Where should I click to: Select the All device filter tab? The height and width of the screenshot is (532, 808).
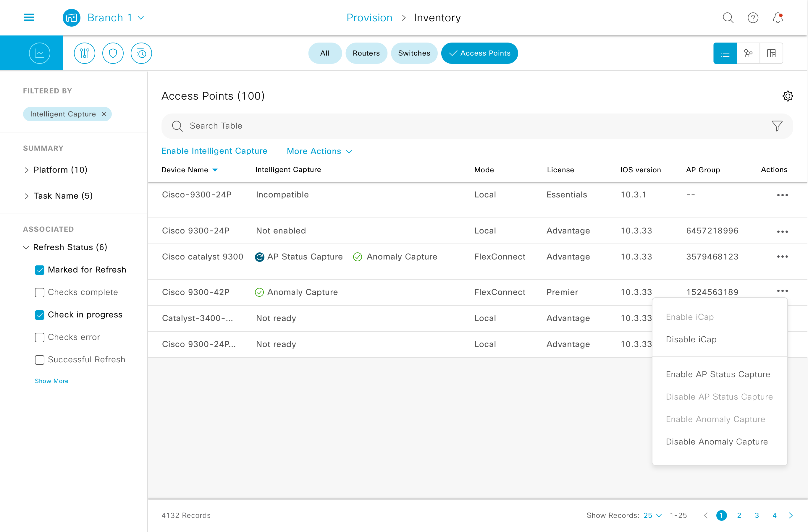coord(325,53)
